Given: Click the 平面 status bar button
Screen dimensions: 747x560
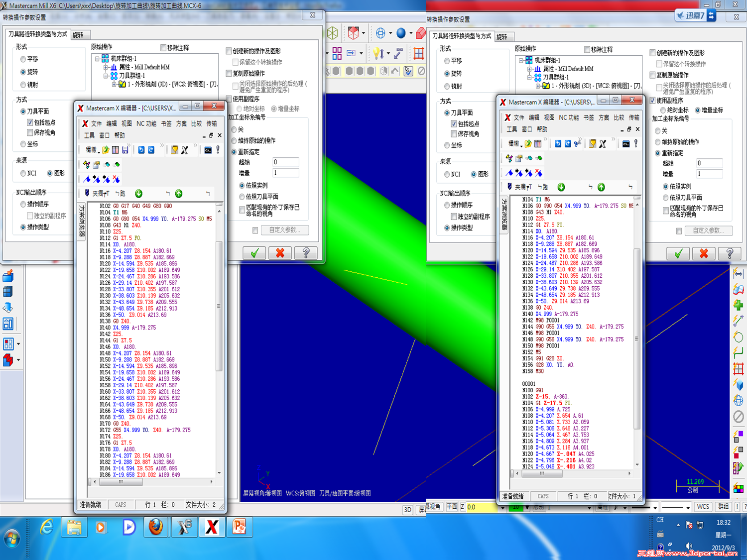Looking at the screenshot, I should [452, 507].
